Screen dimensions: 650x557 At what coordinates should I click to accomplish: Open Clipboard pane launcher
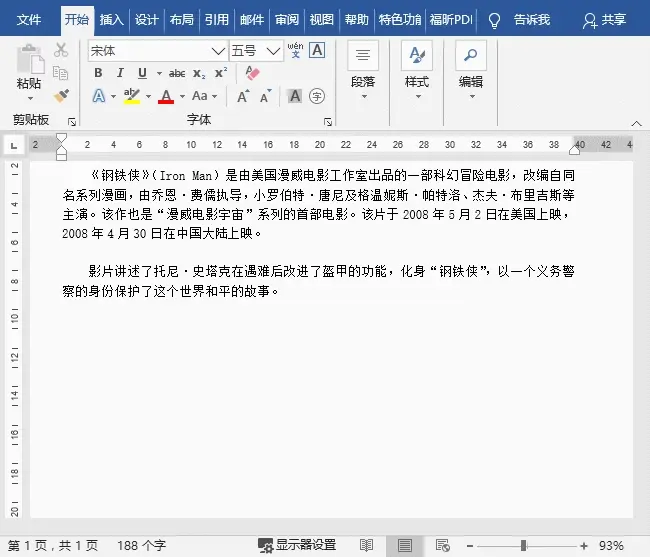[x=72, y=122]
